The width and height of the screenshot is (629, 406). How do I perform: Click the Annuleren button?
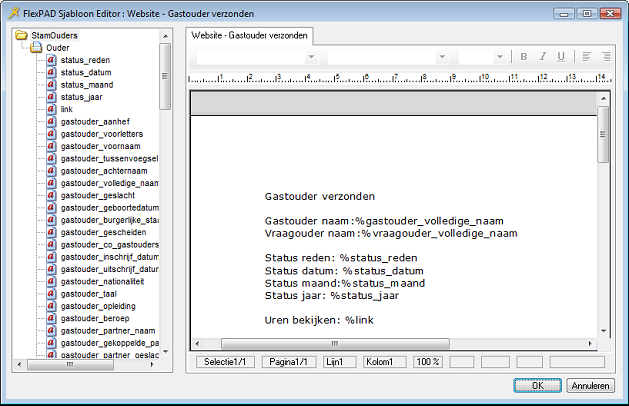590,385
